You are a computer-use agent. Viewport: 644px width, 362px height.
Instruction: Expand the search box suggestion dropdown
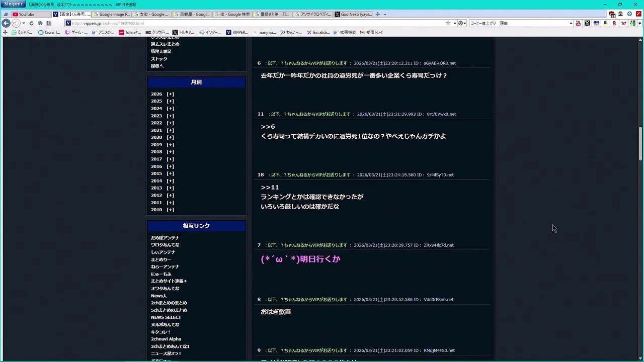point(571,23)
